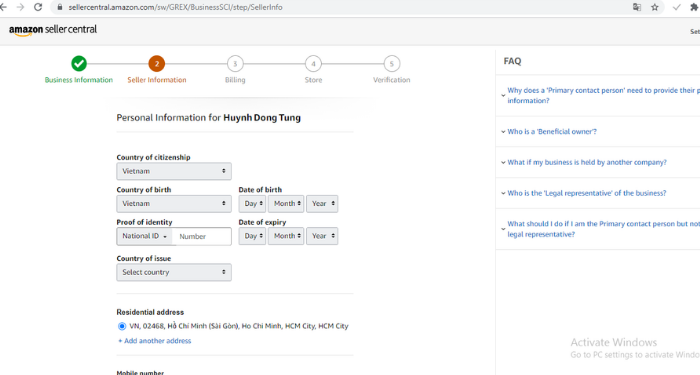Click the translate page icon
700x375 pixels.
click(637, 7)
